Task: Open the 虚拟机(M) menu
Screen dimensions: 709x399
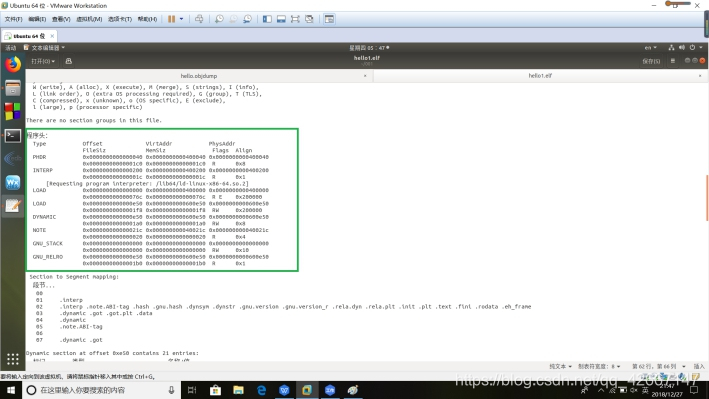Action: click(x=89, y=19)
